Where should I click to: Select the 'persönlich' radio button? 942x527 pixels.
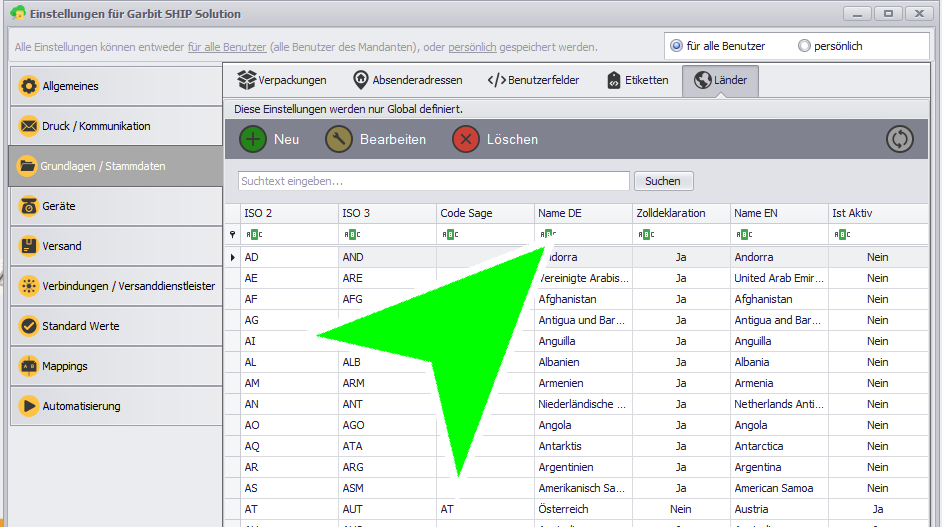coord(804,46)
